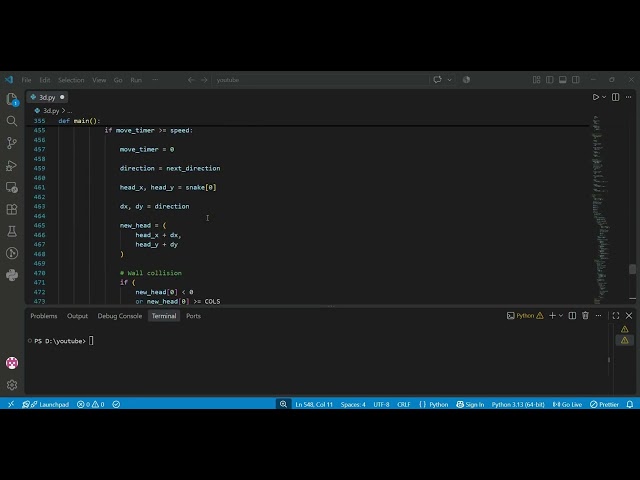Open remote window indicator in status bar
The width and height of the screenshot is (640, 480).
11,404
